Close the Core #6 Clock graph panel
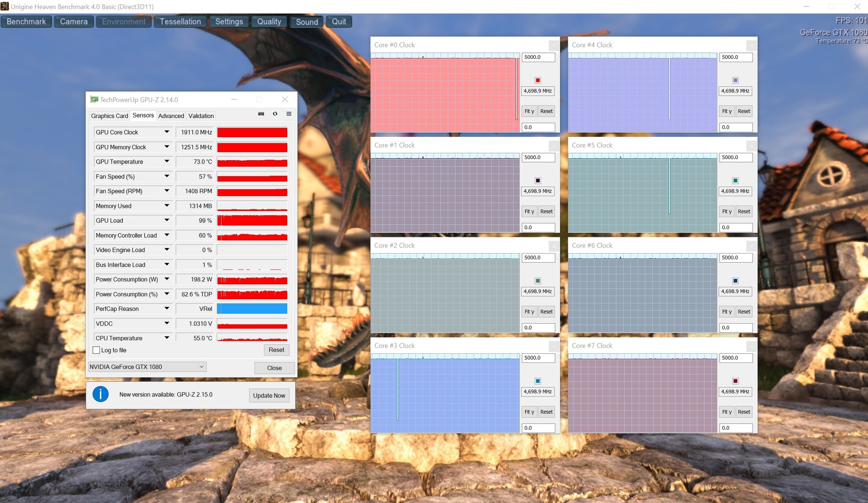The height and width of the screenshot is (503, 868). (751, 246)
